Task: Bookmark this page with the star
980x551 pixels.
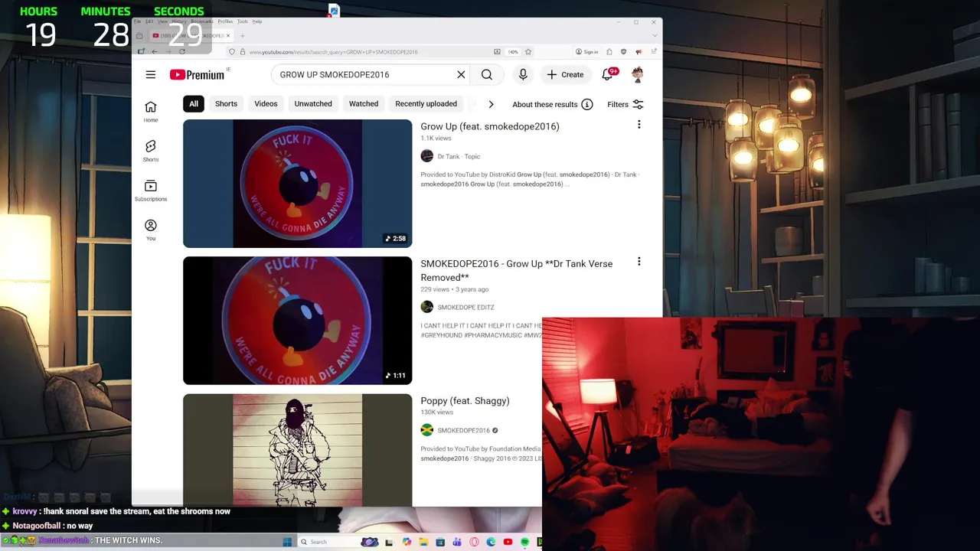Action: [x=528, y=52]
